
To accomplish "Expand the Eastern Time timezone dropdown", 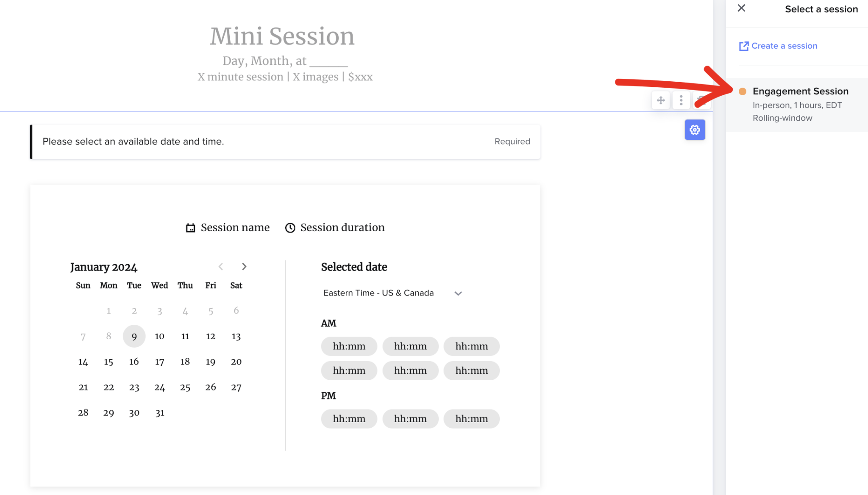I will pyautogui.click(x=392, y=293).
